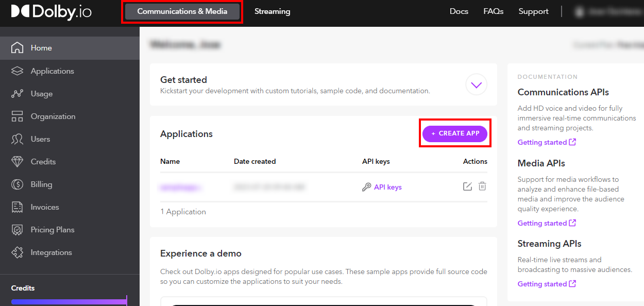Open the blurred application name link

[x=180, y=187]
